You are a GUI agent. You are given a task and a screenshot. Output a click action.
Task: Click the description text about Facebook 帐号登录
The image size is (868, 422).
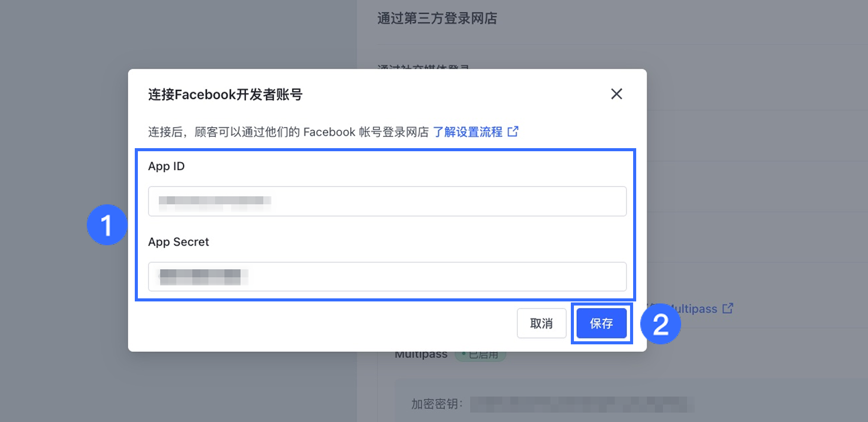[x=288, y=132]
